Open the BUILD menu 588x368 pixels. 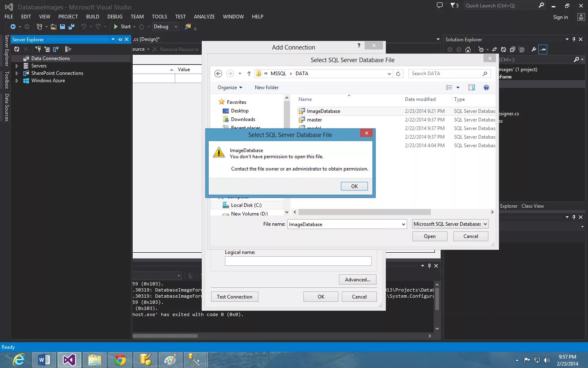point(92,17)
